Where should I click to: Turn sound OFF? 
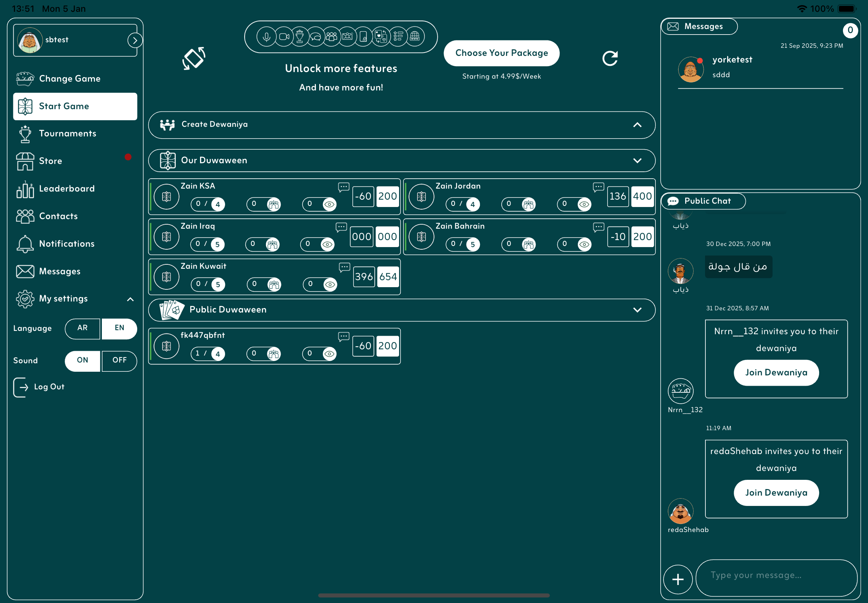click(x=120, y=360)
